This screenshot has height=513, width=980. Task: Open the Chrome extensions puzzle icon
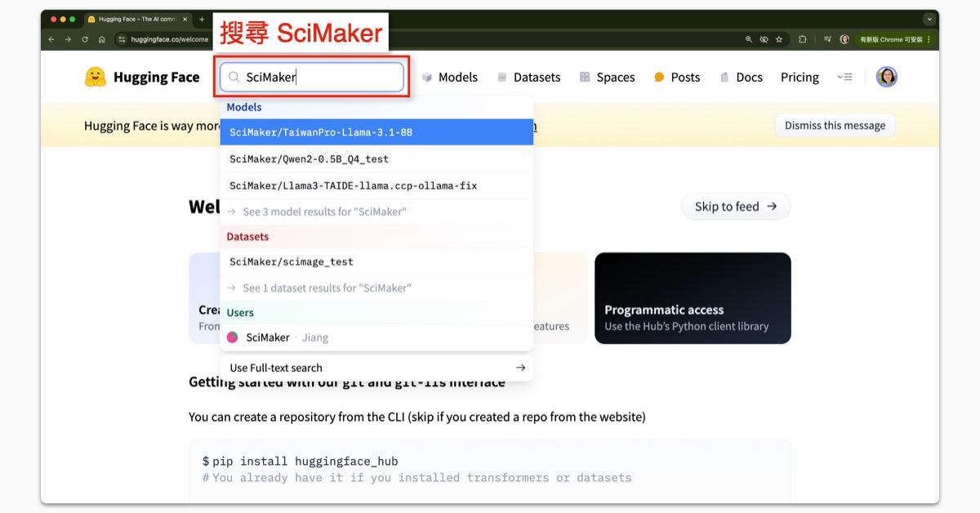pos(803,39)
